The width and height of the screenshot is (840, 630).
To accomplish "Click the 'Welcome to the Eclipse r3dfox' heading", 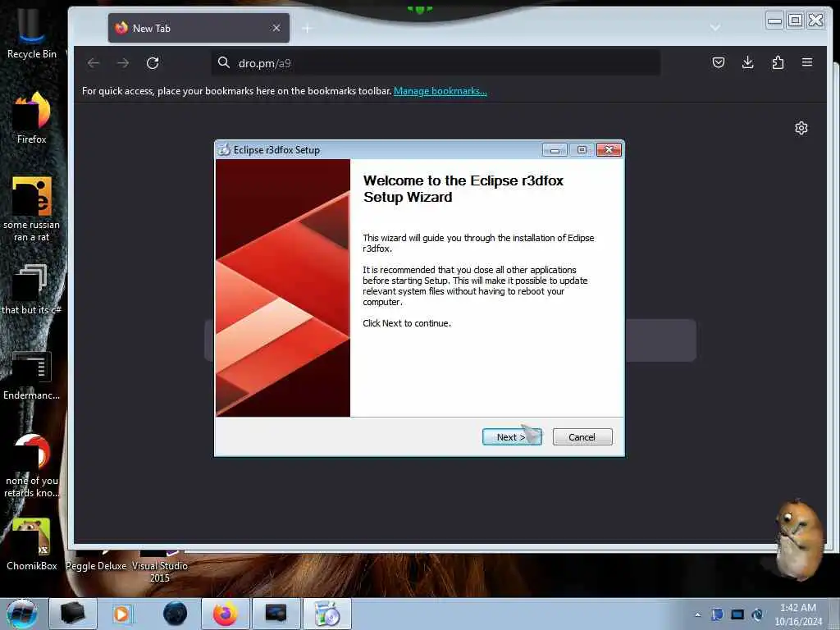I will pos(463,189).
